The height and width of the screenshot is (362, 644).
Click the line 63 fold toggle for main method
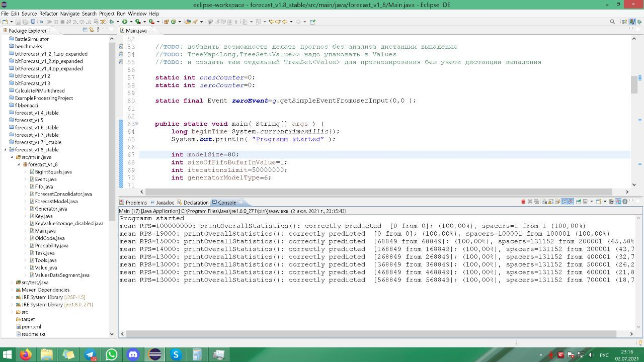137,124
